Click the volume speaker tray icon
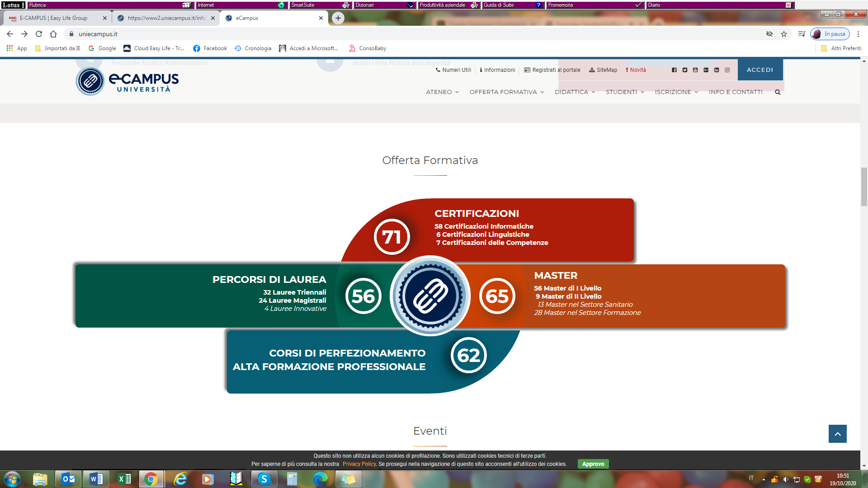This screenshot has height=488, width=868. [786, 479]
